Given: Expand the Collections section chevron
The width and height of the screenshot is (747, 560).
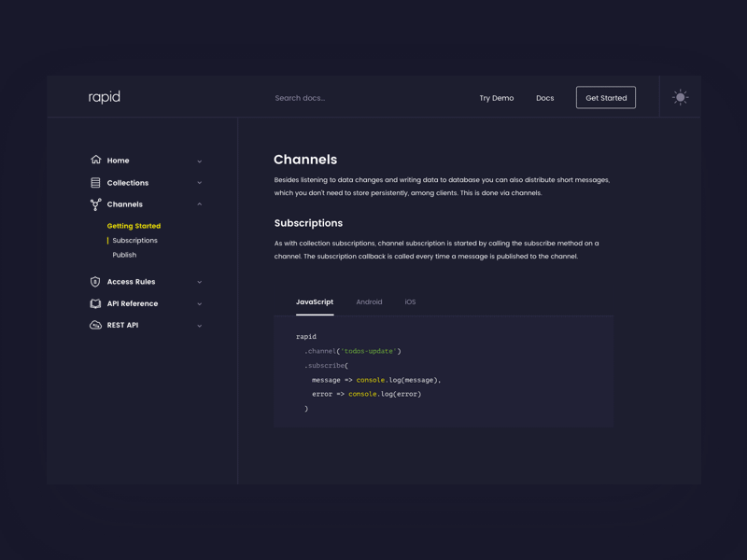Looking at the screenshot, I should 200,183.
